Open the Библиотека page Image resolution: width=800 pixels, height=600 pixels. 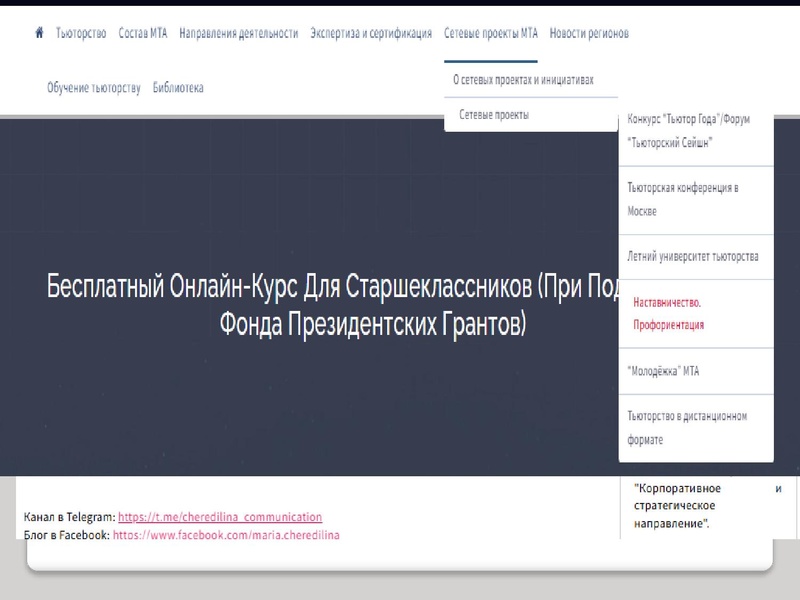coord(177,87)
